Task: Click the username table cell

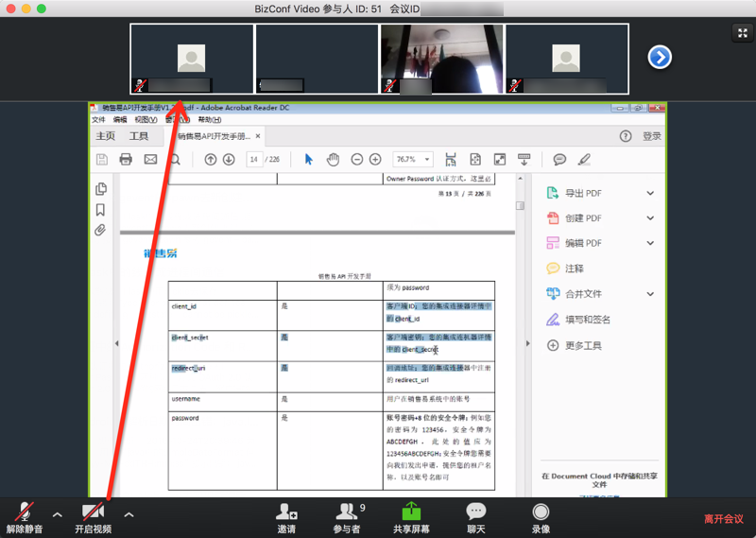Action: point(222,402)
